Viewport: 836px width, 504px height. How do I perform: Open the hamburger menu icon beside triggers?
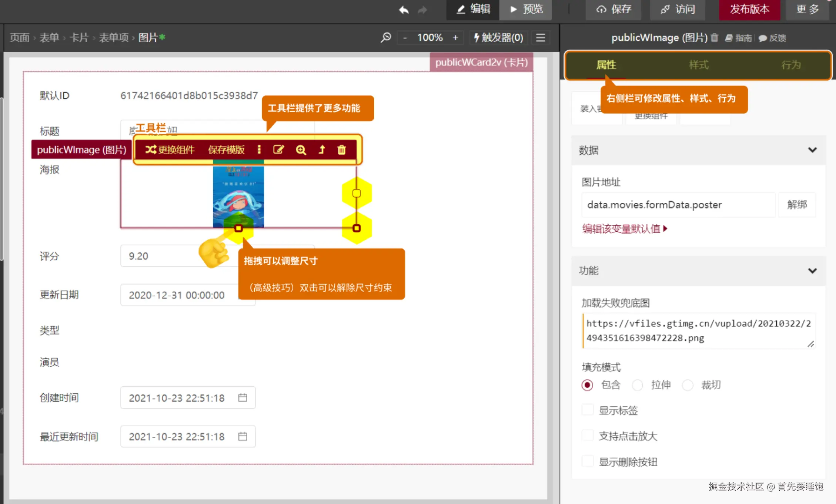click(541, 37)
